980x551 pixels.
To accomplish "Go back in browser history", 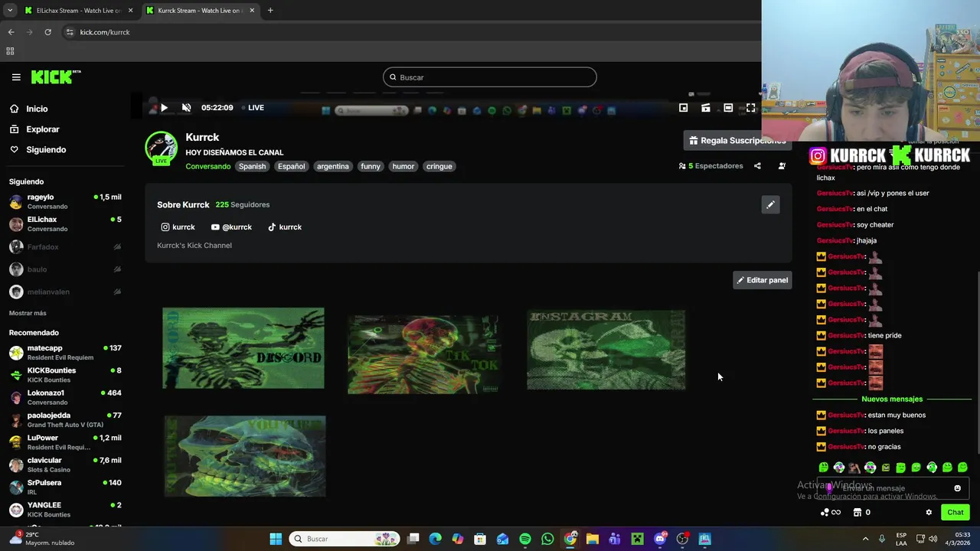I will click(x=11, y=32).
